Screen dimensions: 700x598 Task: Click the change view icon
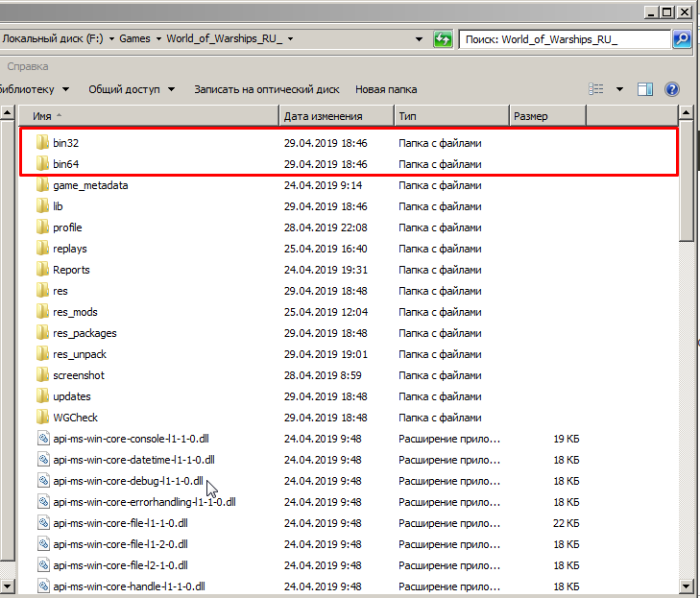point(596,89)
